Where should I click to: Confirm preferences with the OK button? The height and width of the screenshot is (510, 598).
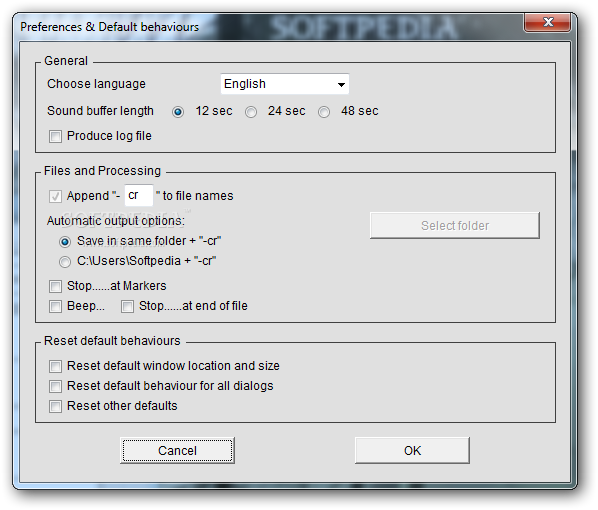point(412,450)
